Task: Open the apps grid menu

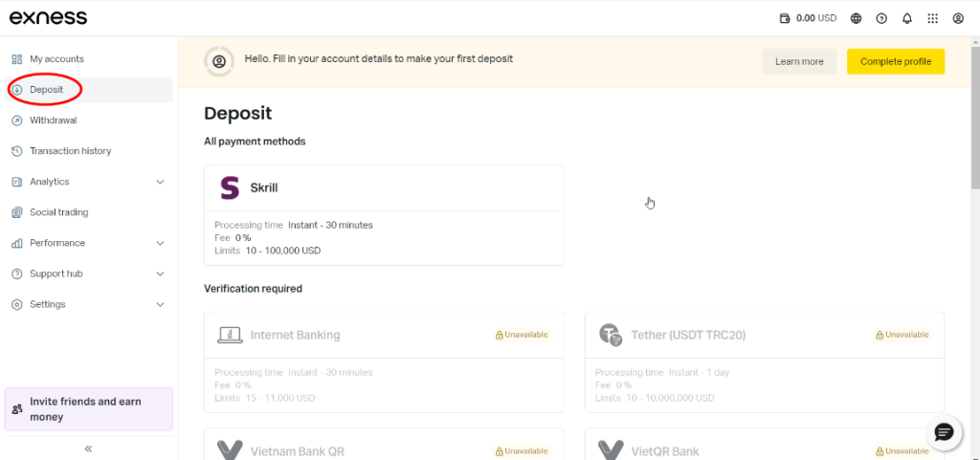Action: (932, 18)
